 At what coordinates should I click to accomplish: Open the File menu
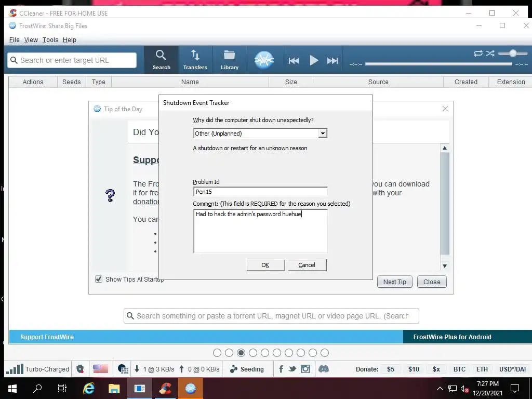[14, 39]
